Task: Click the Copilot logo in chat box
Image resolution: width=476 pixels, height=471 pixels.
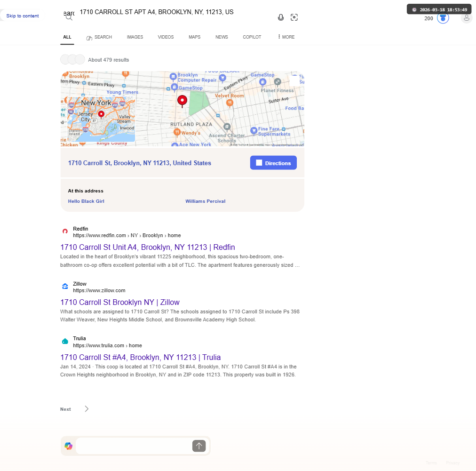Action: (69, 446)
